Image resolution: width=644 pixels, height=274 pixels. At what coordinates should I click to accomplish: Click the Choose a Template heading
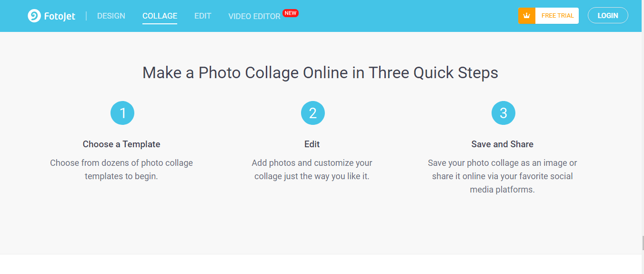click(x=121, y=144)
